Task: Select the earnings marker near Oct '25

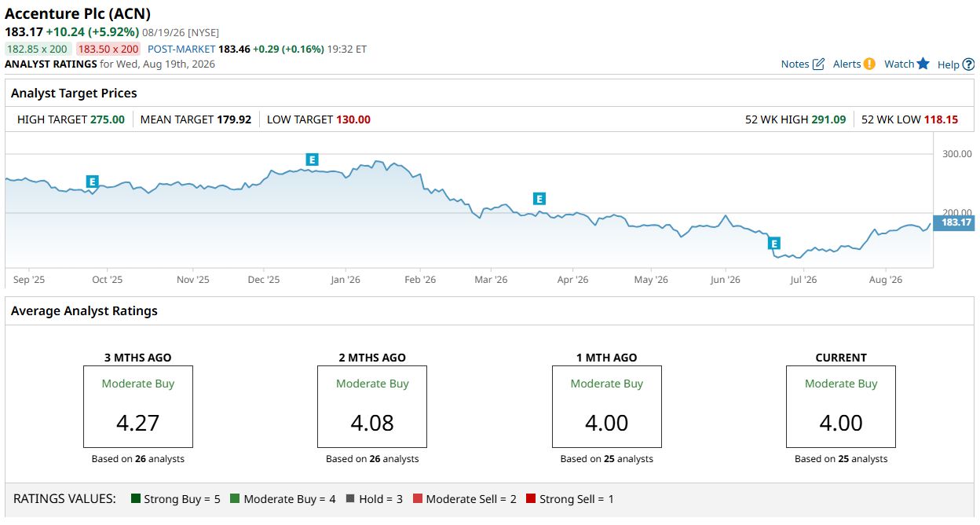Action: 92,182
